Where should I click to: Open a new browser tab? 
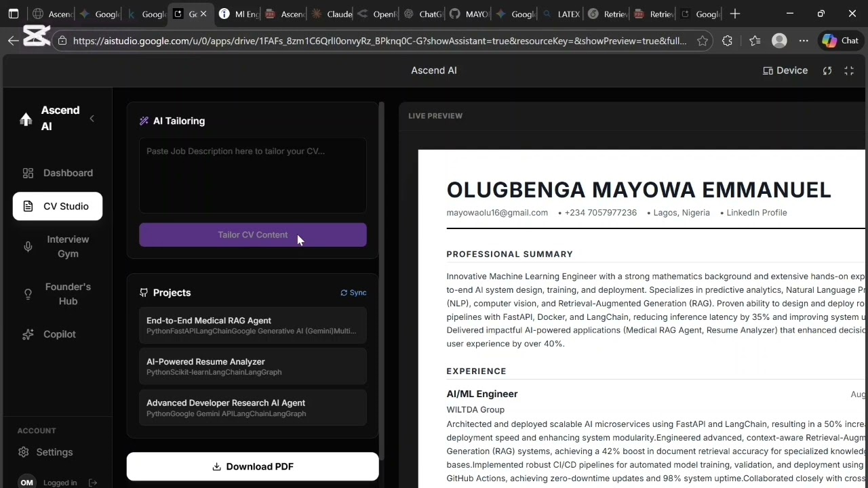735,14
